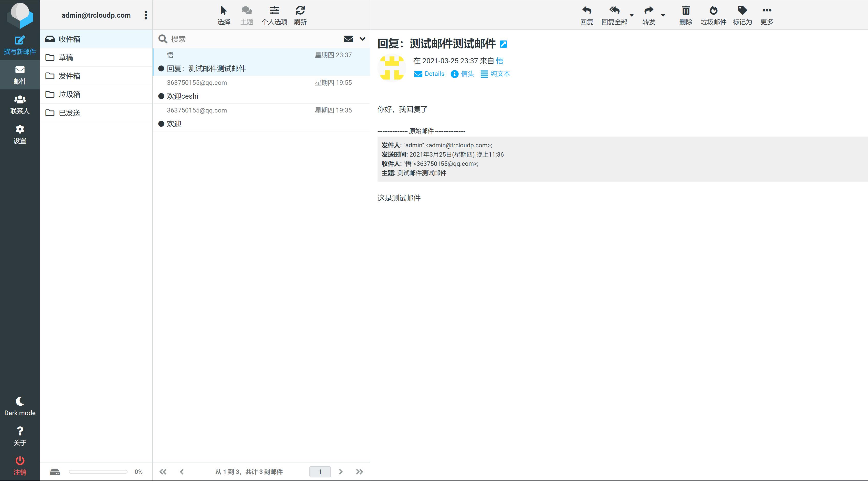
Task: Open the Contacts section in sidebar
Action: (19, 105)
